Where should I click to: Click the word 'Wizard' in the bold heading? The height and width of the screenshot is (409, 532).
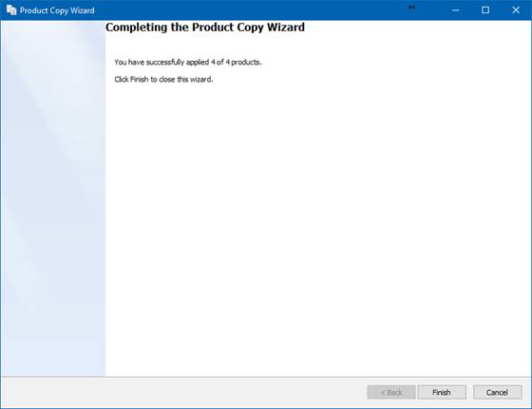click(x=286, y=27)
